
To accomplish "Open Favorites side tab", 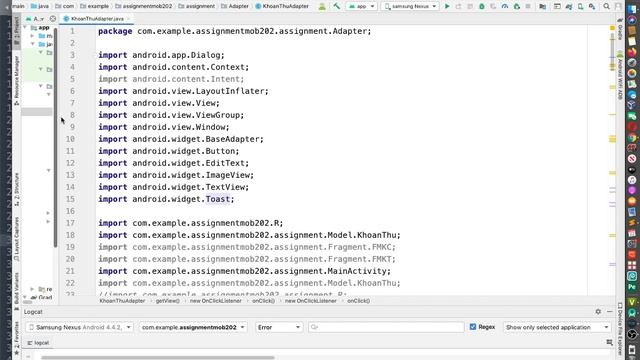I will coord(16,338).
